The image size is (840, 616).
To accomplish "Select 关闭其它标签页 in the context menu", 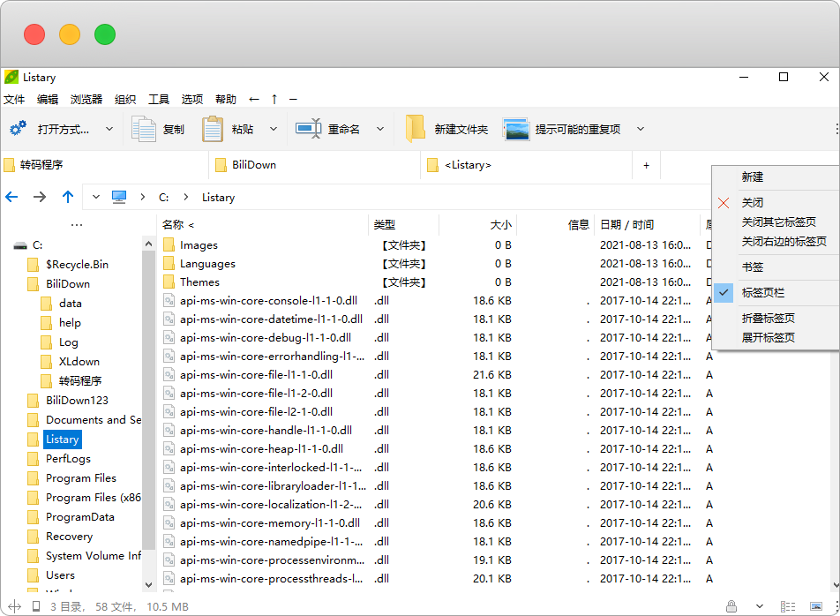I will coord(778,222).
